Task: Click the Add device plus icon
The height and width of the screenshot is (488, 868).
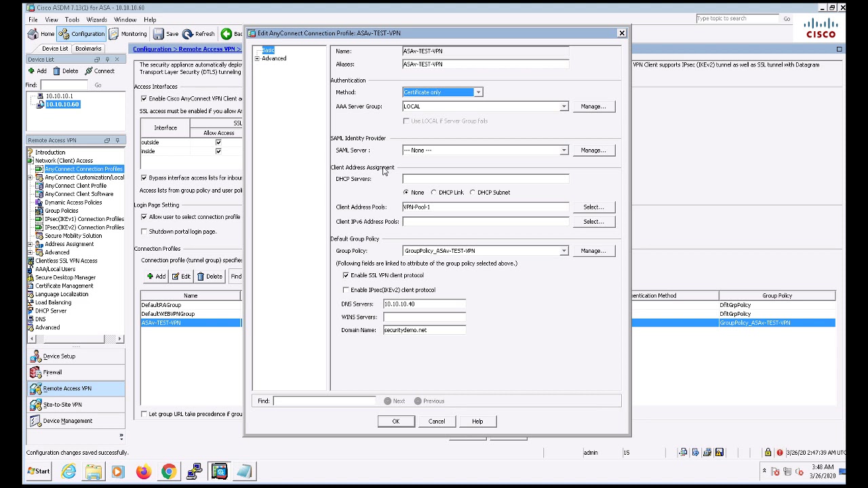Action: tap(31, 71)
